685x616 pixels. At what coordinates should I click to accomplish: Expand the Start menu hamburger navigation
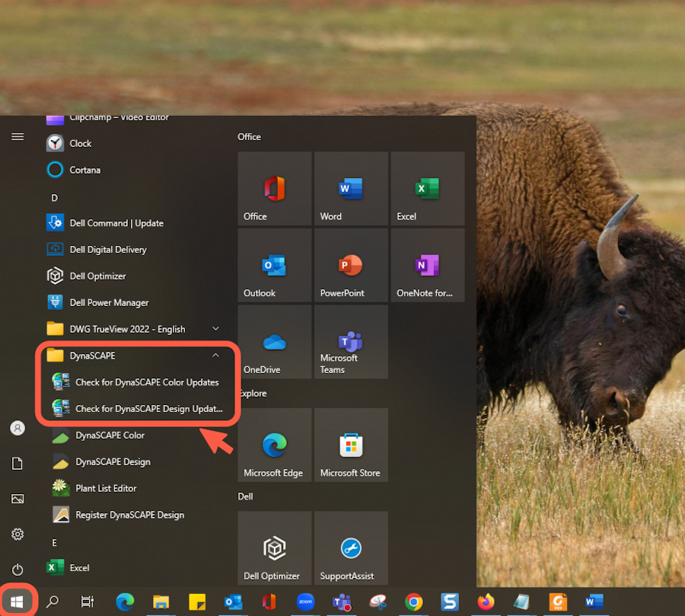tap(17, 136)
